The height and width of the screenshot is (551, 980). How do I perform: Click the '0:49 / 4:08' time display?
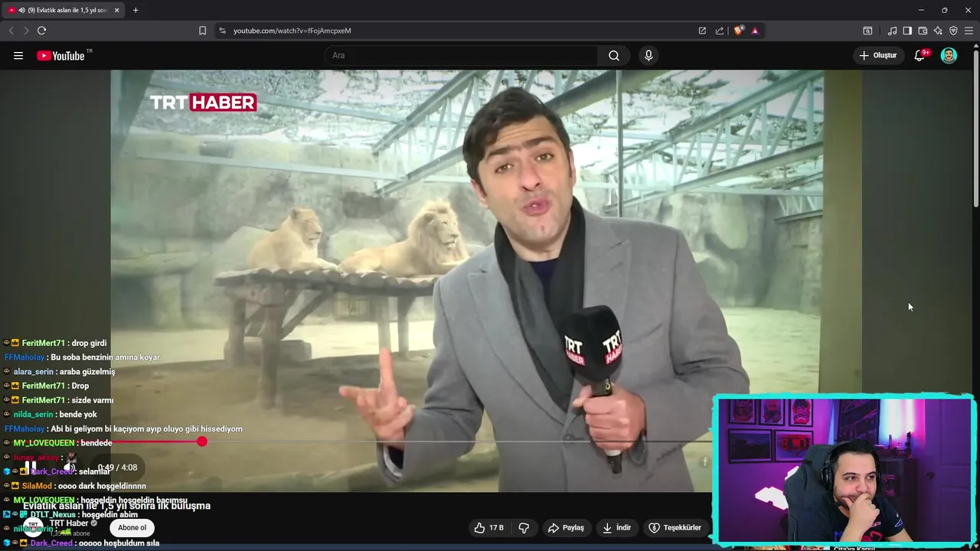pos(117,468)
